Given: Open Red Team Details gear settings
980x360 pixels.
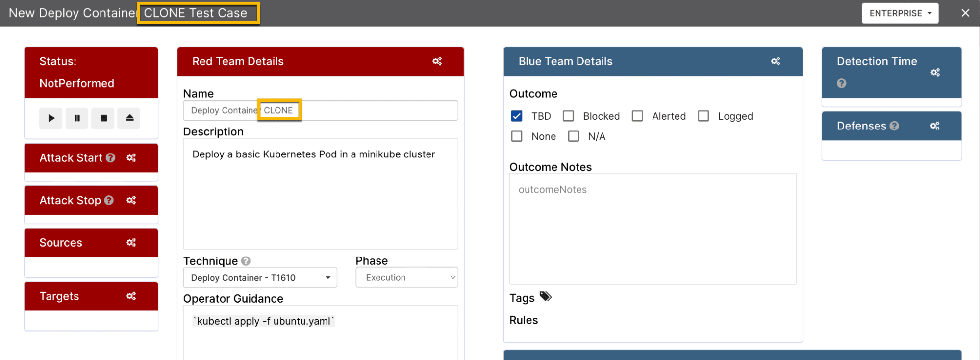Looking at the screenshot, I should pyautogui.click(x=437, y=61).
